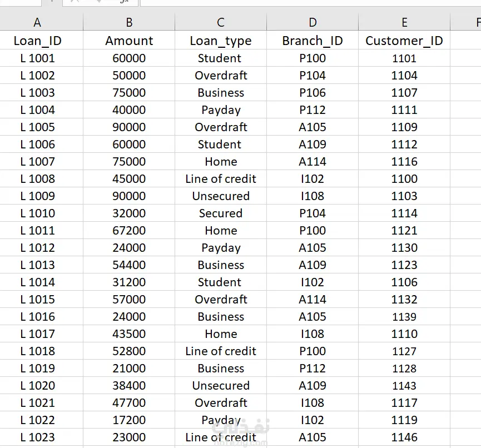Click the Secured loan type cell
481x448 pixels.
(x=221, y=213)
